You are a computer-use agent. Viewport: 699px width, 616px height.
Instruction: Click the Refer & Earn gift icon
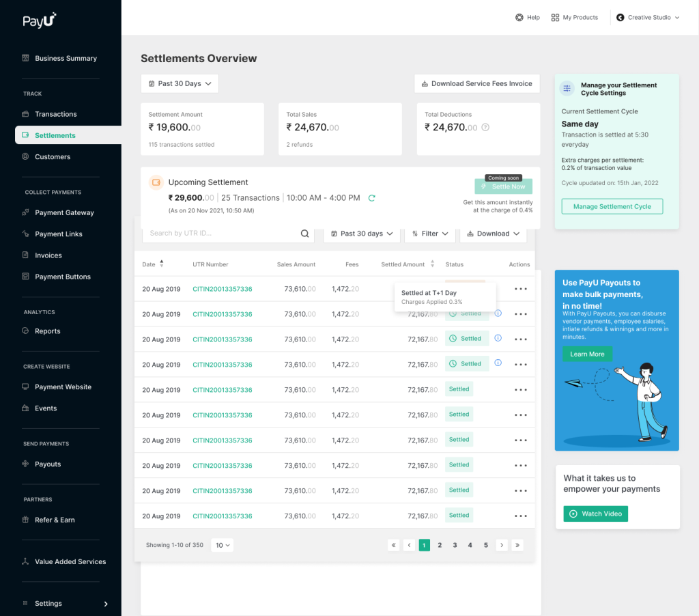click(25, 520)
